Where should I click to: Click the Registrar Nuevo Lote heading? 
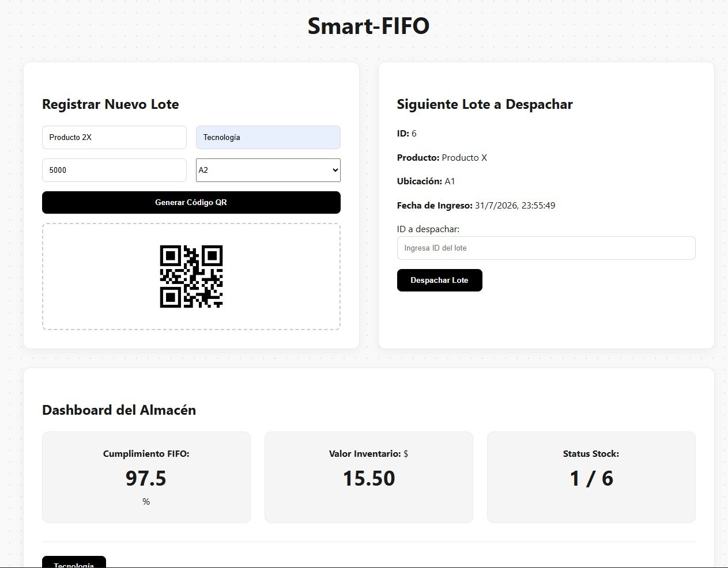coord(111,104)
